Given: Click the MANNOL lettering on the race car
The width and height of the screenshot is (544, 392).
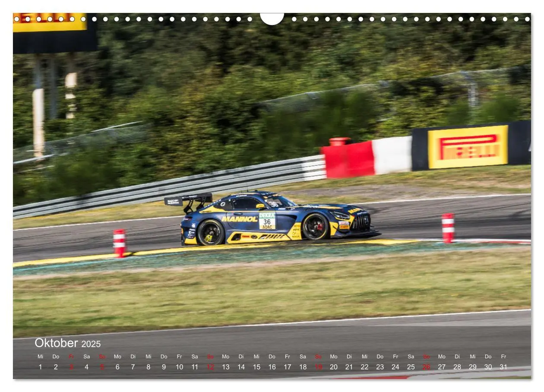Looking at the screenshot, I should 239,219.
